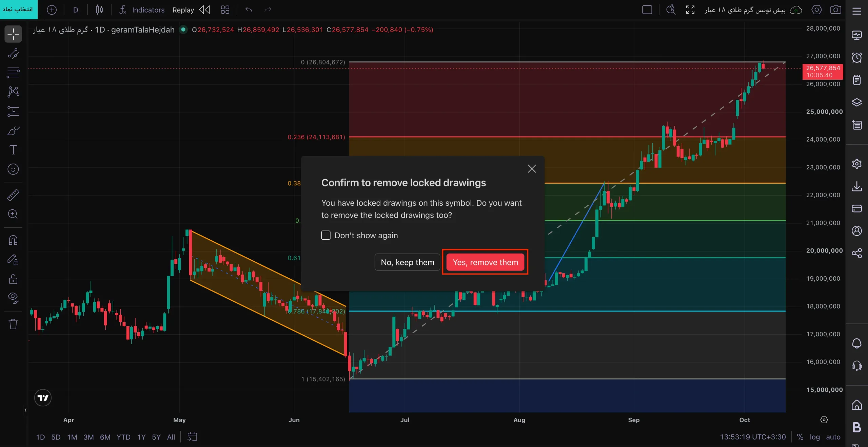Select the patterns drawing tool
The height and width of the screenshot is (447, 868).
[x=13, y=92]
